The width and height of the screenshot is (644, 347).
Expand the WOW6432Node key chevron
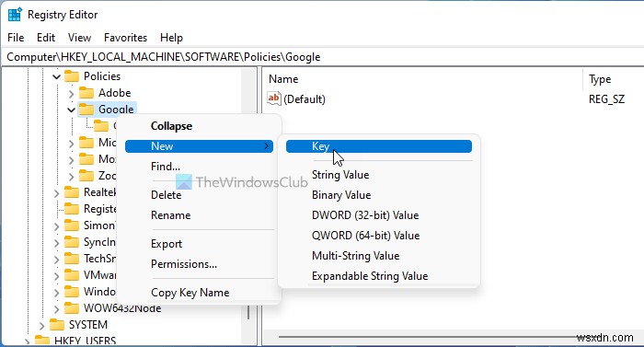pyautogui.click(x=57, y=308)
